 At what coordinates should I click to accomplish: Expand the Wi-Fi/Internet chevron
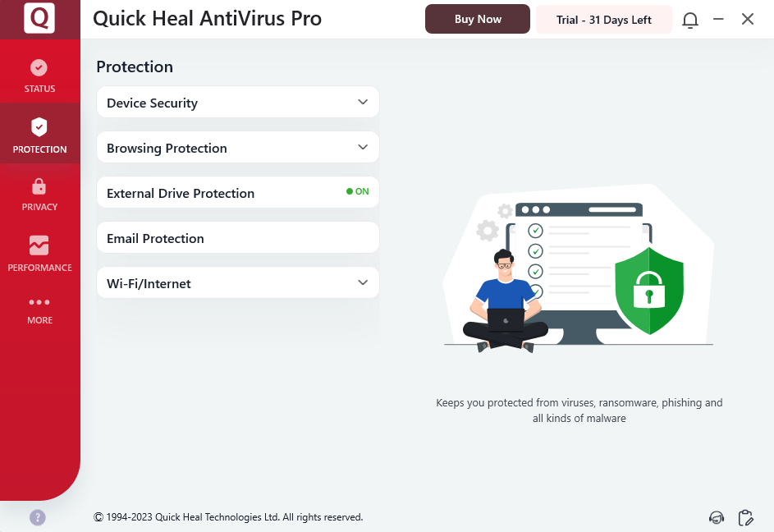click(x=363, y=282)
